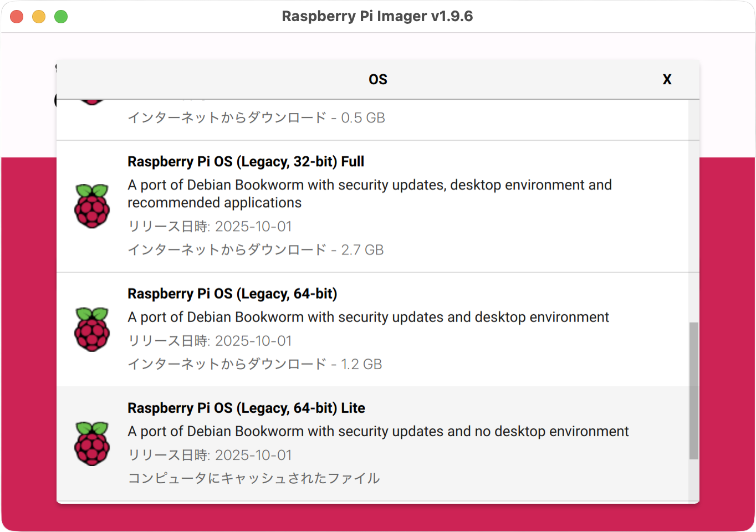Click the raspberry icon beside Legacy 64-bit desktop entry
This screenshot has width=756, height=532.
click(x=92, y=329)
